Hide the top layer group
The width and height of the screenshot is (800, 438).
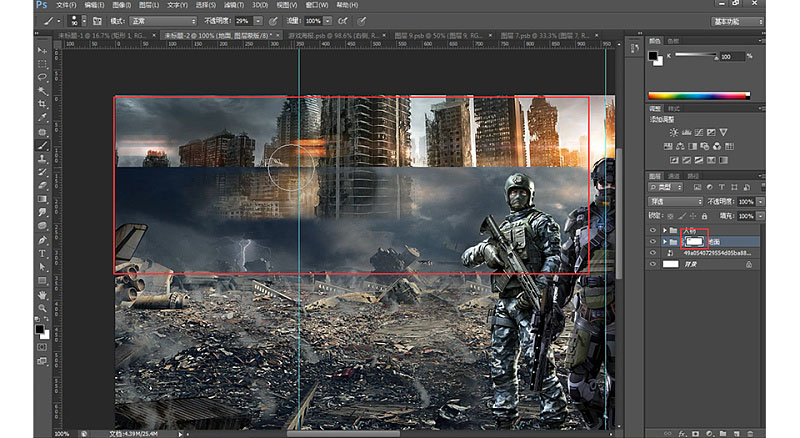[x=653, y=230]
